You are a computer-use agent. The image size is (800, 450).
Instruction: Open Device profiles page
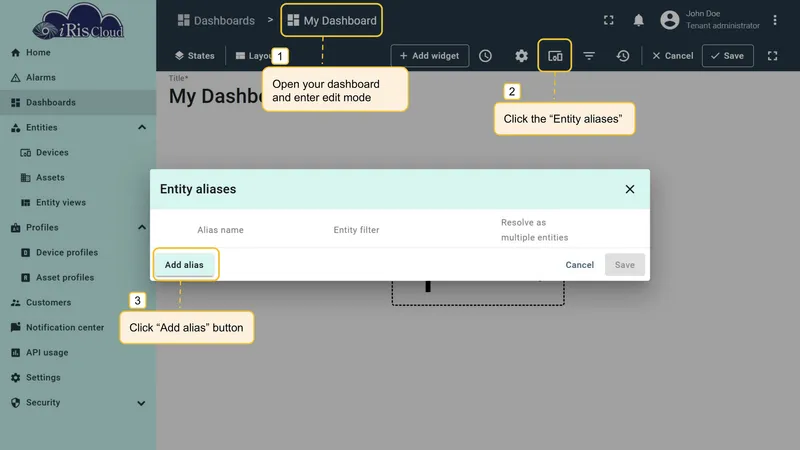(78, 253)
